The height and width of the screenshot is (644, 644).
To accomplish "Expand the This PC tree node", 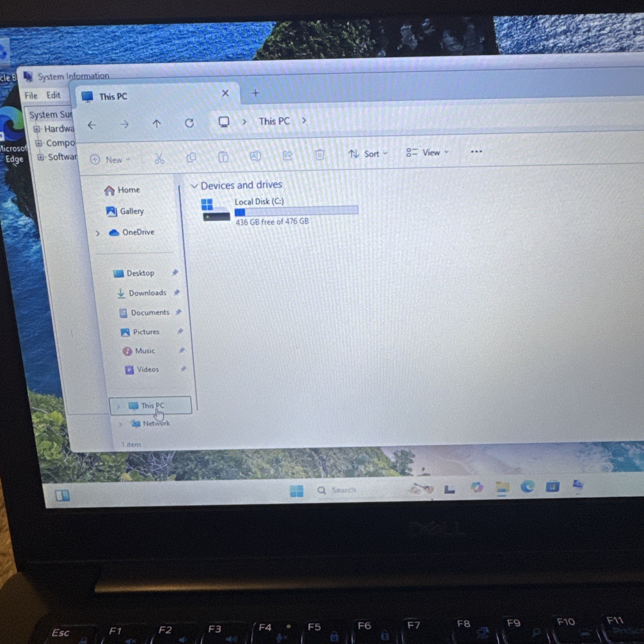I will click(x=118, y=407).
